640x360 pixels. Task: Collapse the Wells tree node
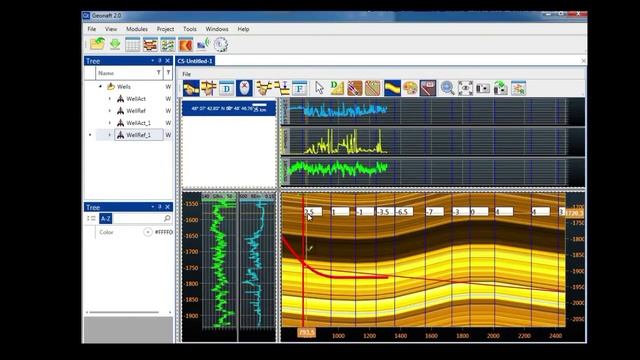100,87
